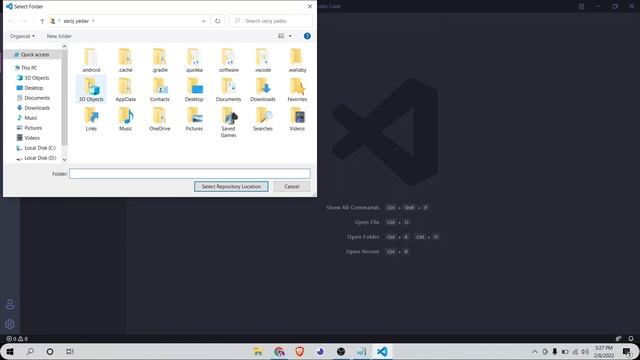This screenshot has height=360, width=640.
Task: Select Videos in navigation pane
Action: coord(28,138)
